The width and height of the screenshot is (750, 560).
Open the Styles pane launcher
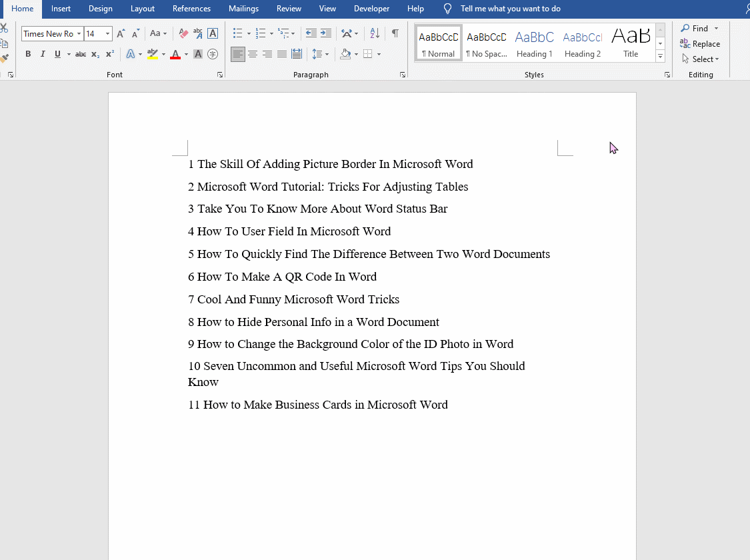tap(667, 75)
